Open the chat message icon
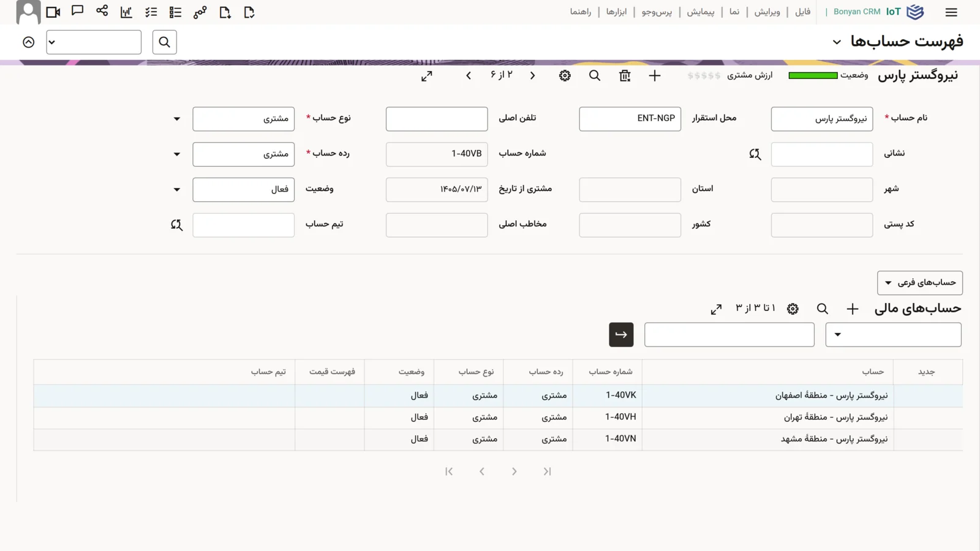The width and height of the screenshot is (980, 551). click(77, 11)
